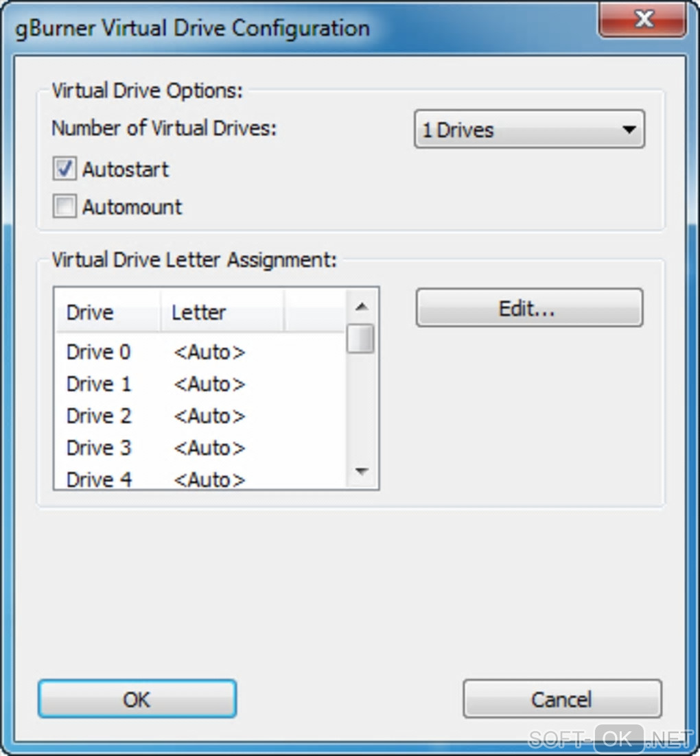The width and height of the screenshot is (700, 756).
Task: Select the Drive 1 list entry
Action: pyautogui.click(x=98, y=384)
